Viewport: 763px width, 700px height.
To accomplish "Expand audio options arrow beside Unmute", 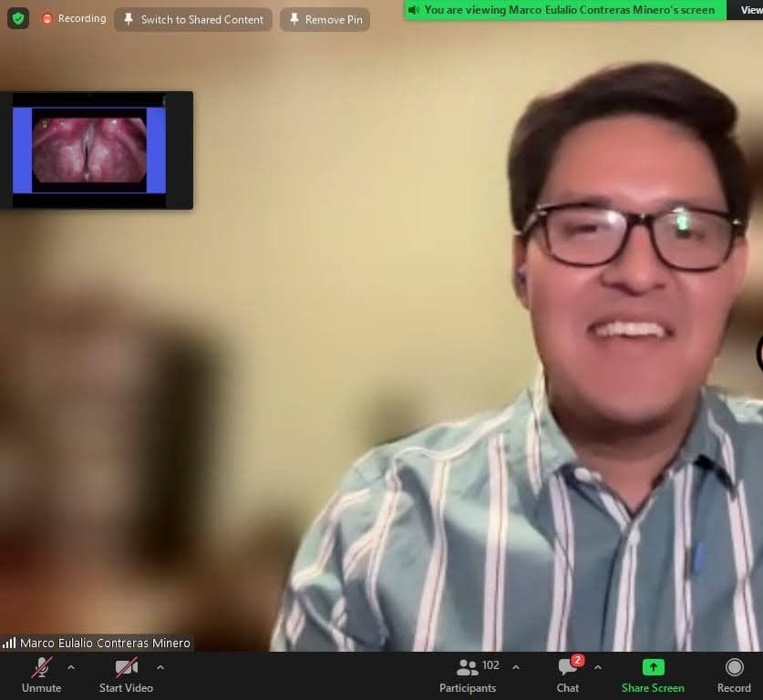I will [x=71, y=667].
